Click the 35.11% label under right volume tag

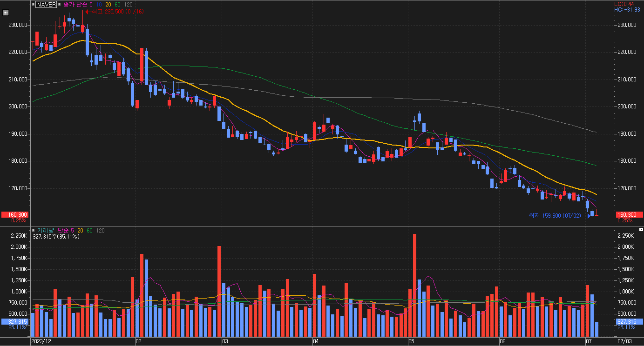(x=626, y=327)
